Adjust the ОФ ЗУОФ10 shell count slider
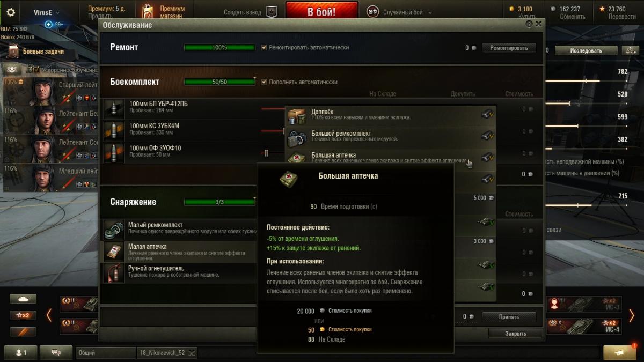644x362 pixels. (266, 153)
